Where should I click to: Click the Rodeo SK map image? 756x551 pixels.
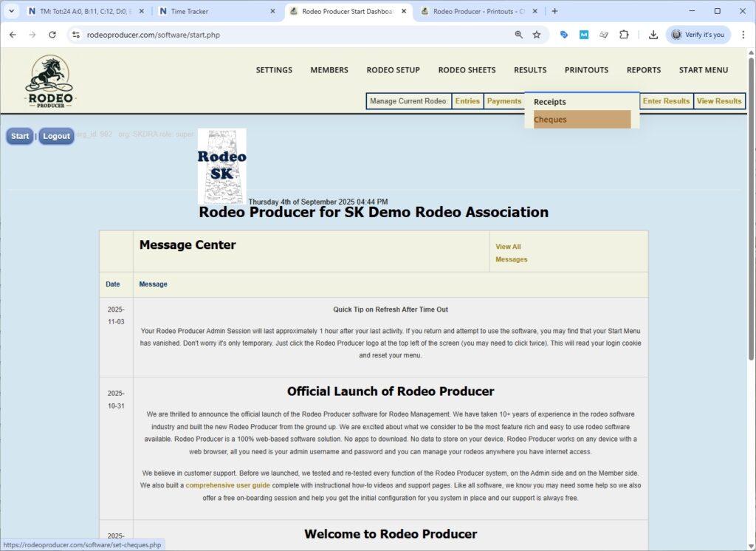tap(221, 166)
